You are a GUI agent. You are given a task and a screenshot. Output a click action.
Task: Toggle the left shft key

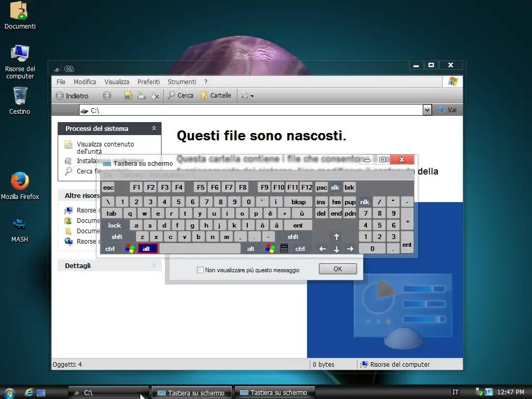pos(117,237)
